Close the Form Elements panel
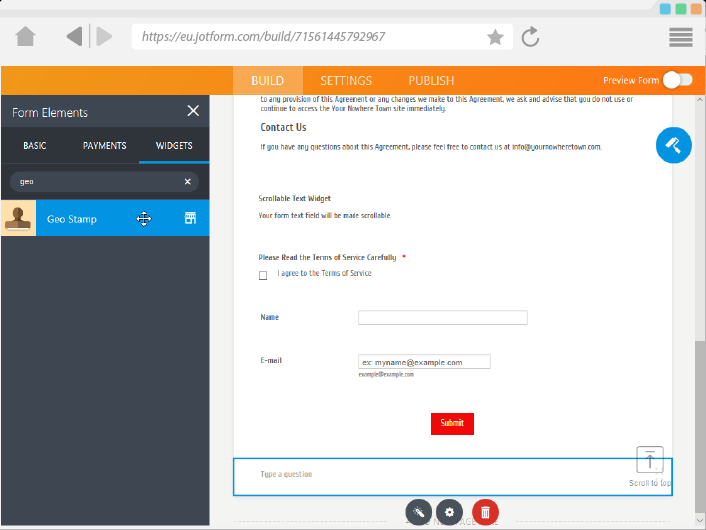 tap(193, 111)
